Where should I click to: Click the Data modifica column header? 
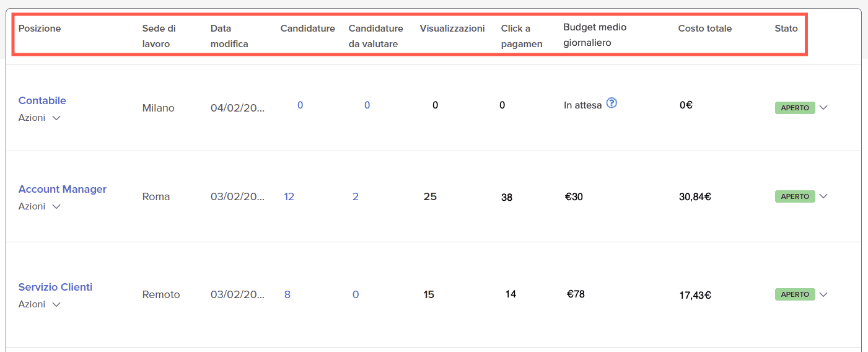pos(229,36)
